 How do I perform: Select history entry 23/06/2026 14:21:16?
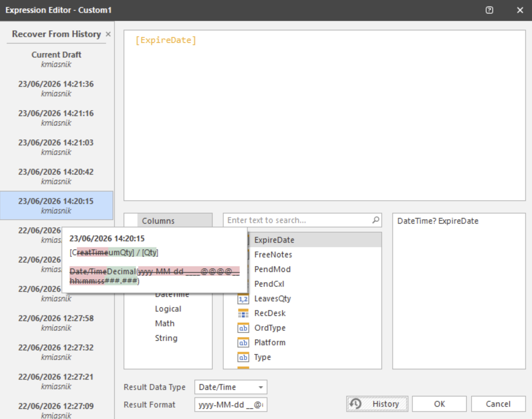tap(56, 118)
